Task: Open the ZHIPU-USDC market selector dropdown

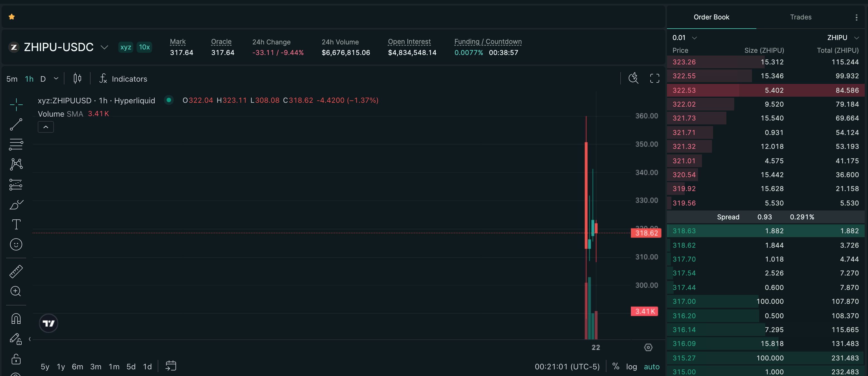Action: pos(104,47)
